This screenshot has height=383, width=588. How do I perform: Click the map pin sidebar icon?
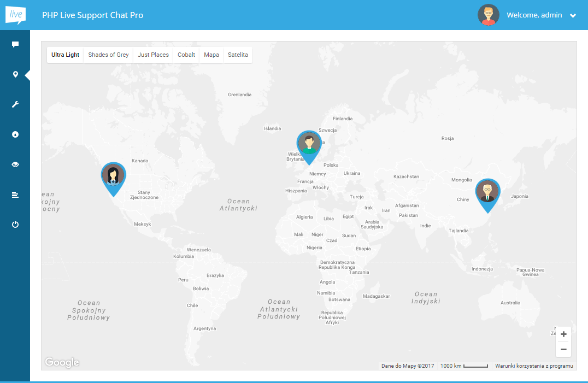(x=15, y=74)
